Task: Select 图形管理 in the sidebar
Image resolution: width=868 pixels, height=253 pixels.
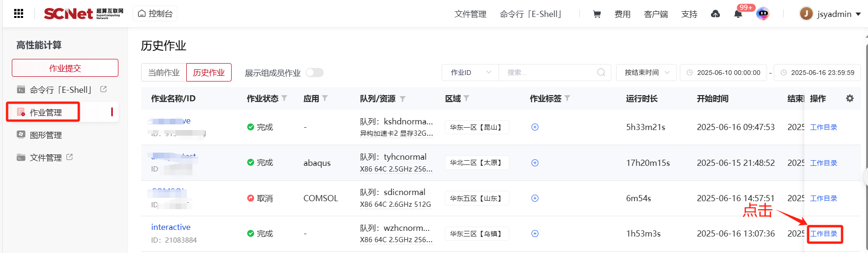Action: click(x=46, y=135)
